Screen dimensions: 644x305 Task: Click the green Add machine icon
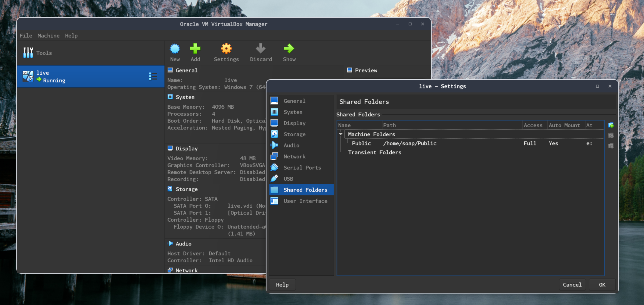(x=195, y=49)
